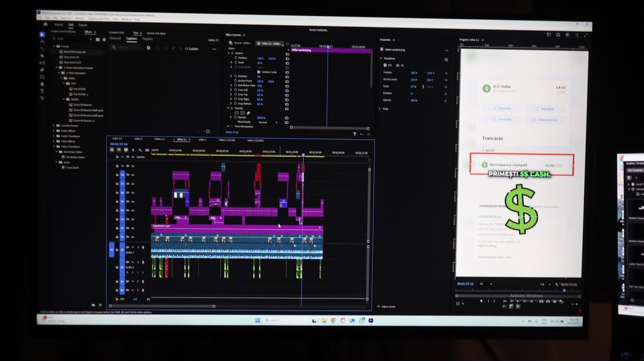Screen dimensions: 644x361
Task: Open the Lumetri Color panel tab
Action: (x=117, y=32)
